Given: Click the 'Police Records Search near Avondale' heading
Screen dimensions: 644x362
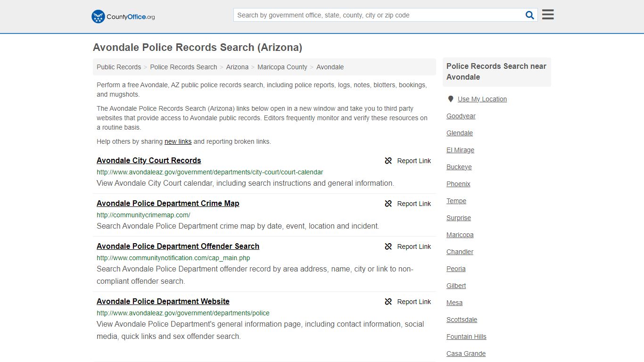Looking at the screenshot, I should pos(496,72).
